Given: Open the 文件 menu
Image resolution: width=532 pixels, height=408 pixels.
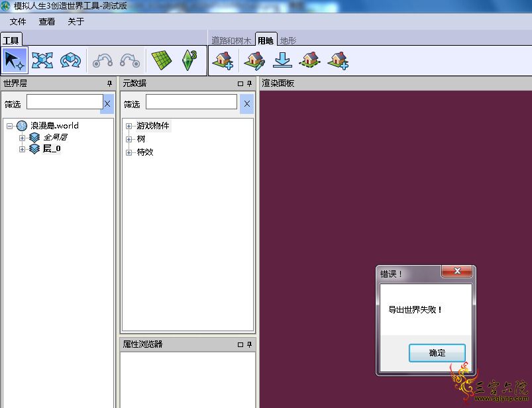Looking at the screenshot, I should point(18,22).
